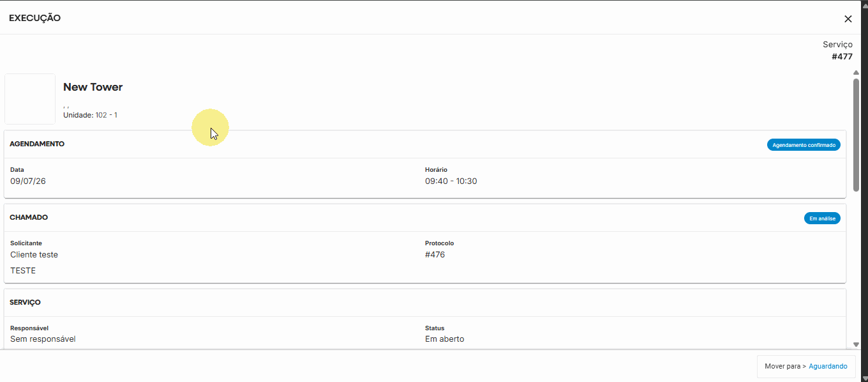
Task: Click the Agendamento confirmado status badge
Action: click(804, 145)
